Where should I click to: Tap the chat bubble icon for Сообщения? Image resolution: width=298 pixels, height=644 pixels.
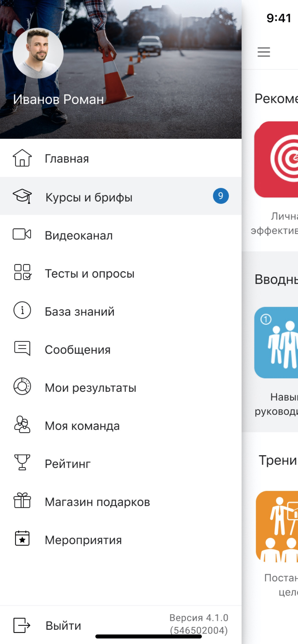(x=22, y=348)
